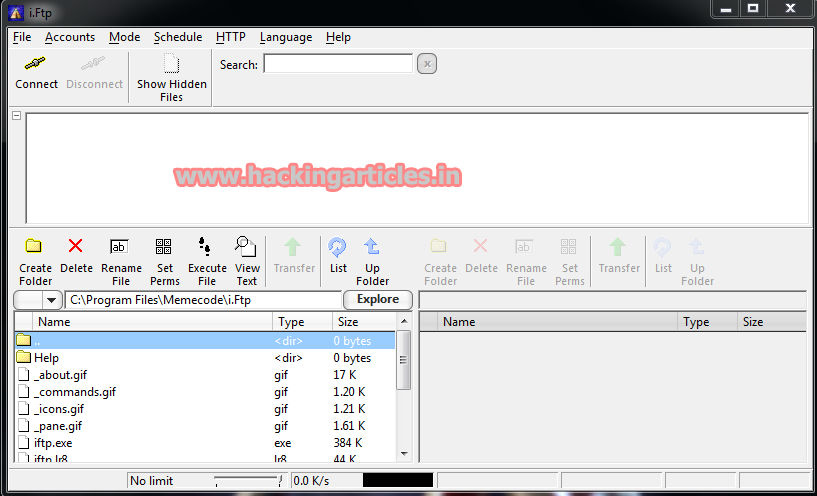Click the 384 K size cell

point(348,443)
